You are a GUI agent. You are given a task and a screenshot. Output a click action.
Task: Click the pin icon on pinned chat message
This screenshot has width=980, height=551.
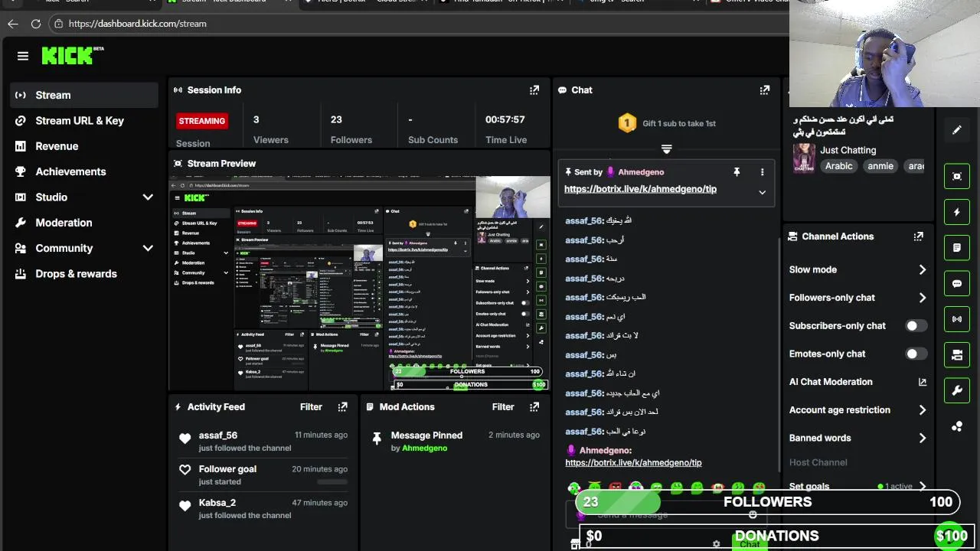point(737,172)
